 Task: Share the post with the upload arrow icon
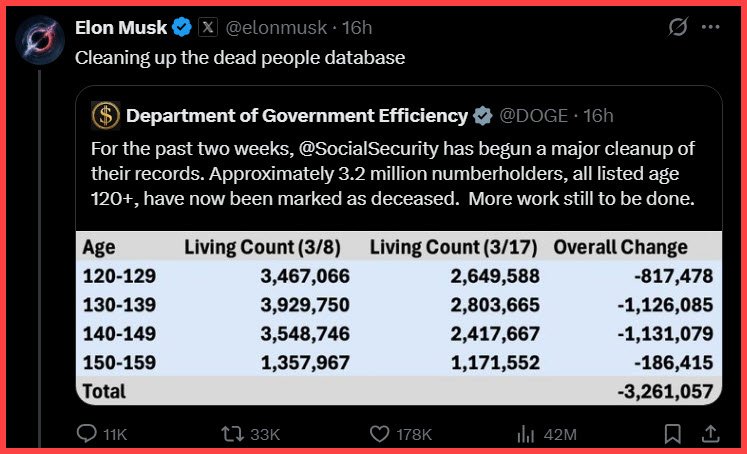tap(708, 434)
